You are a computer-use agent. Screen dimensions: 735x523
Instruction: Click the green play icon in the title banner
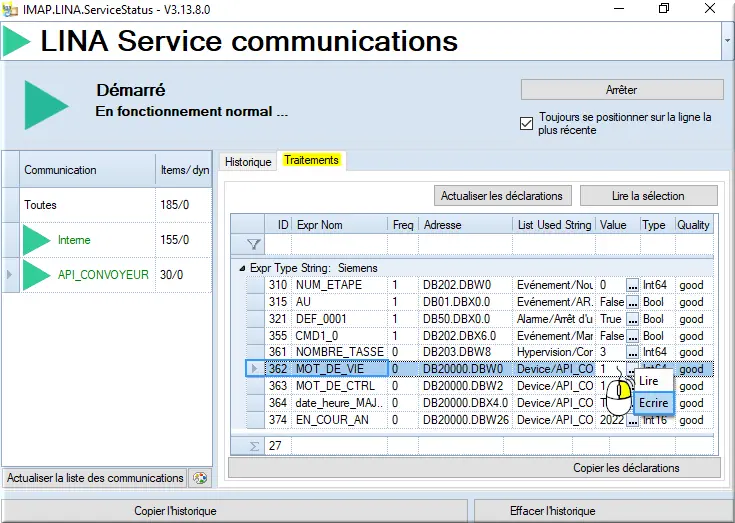pyautogui.click(x=16, y=41)
